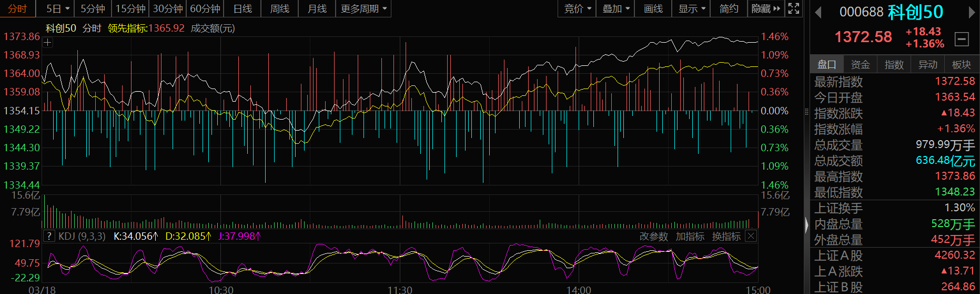Expand the 更多周期 dropdown
Screen dimensions: 980x294
pos(363,8)
